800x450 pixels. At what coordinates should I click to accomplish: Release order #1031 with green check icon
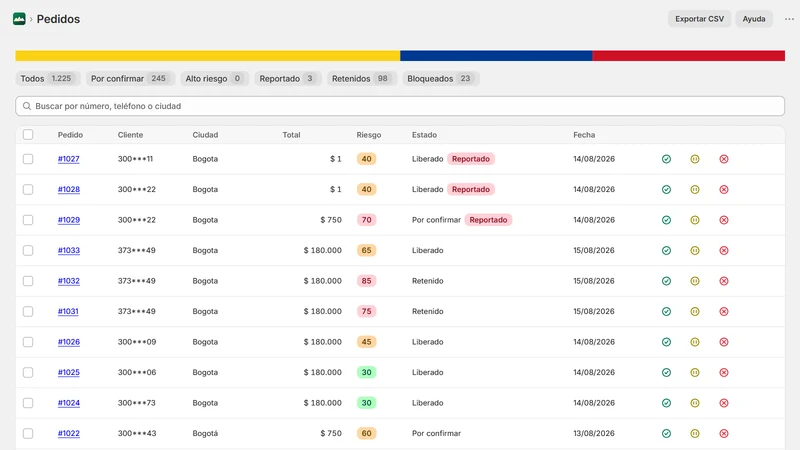pos(666,311)
